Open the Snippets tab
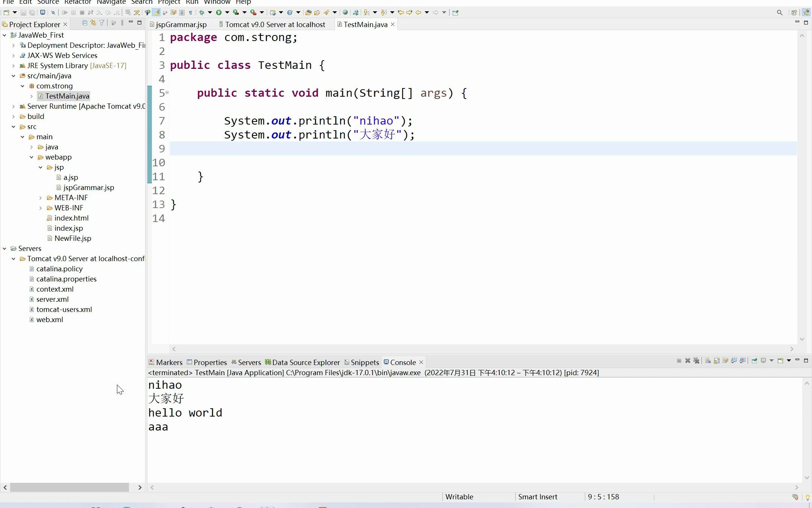Screen dimensions: 812x508 click(362, 362)
